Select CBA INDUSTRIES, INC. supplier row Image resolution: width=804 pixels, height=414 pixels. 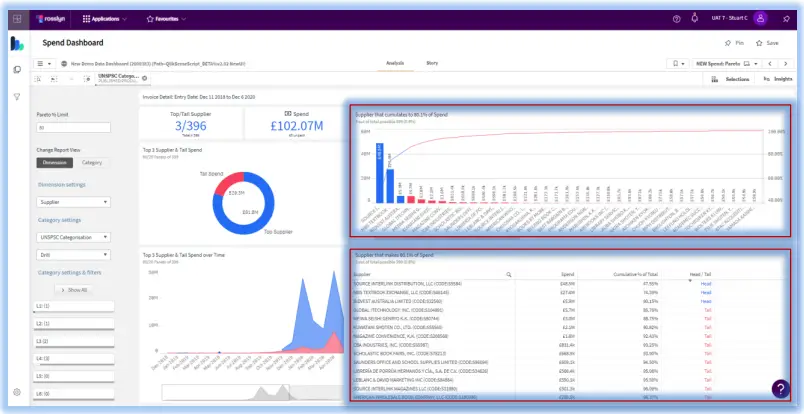[569, 345]
